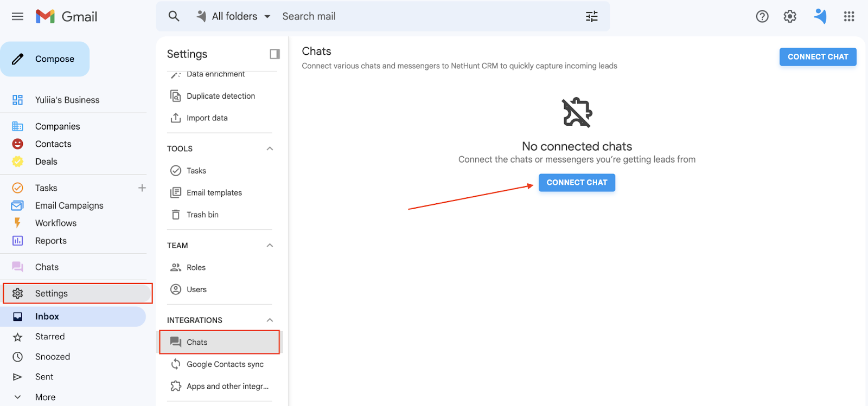
Task: Open the Help question mark icon
Action: click(x=762, y=16)
